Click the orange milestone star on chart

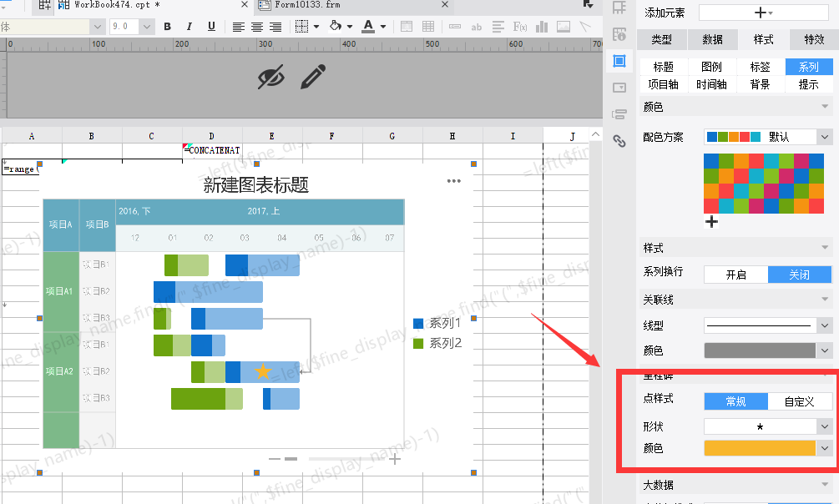click(263, 371)
